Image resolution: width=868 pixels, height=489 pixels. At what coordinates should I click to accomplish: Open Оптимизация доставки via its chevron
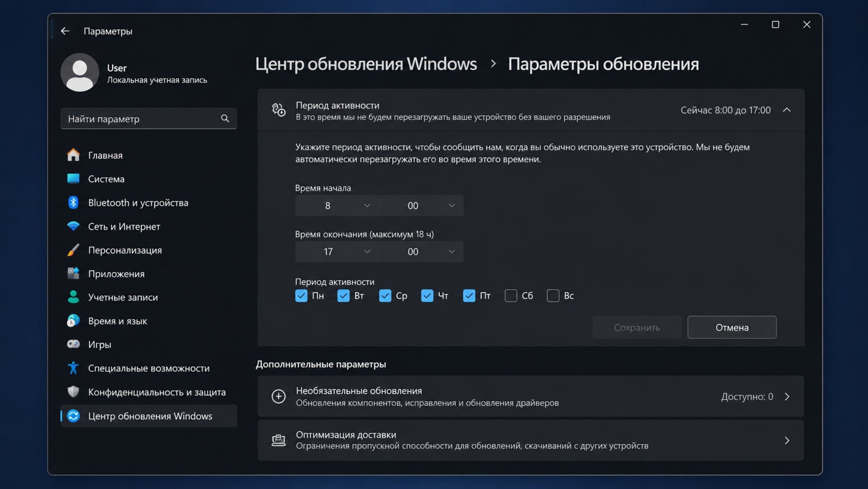[x=787, y=440]
